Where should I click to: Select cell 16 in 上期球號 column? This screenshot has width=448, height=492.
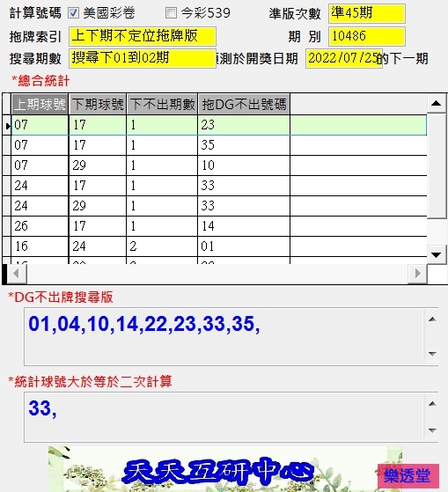coord(40,246)
